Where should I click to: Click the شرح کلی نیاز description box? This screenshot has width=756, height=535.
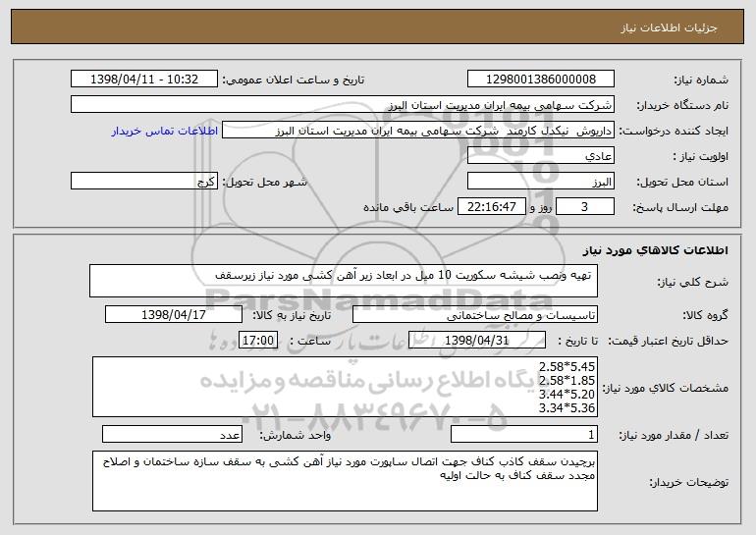[x=344, y=281]
